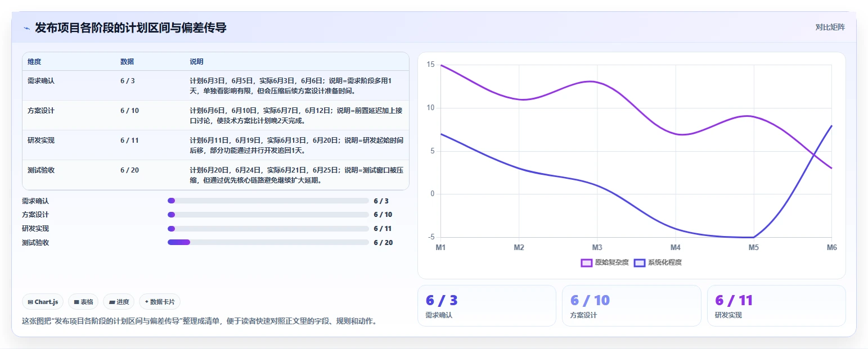The height and width of the screenshot is (349, 868).
Task: Click the 需求确认 progress bar
Action: coord(268,201)
